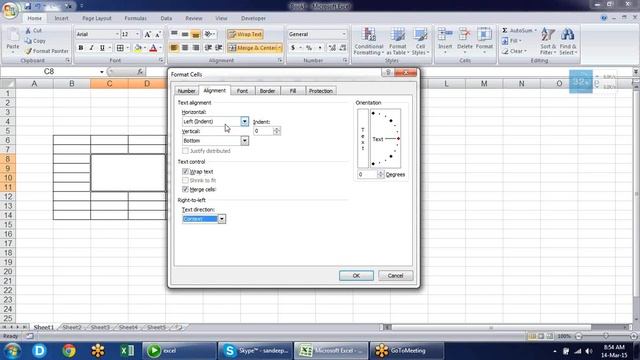
Task: Click the orientation dial's Text angle handle
Action: click(398, 139)
